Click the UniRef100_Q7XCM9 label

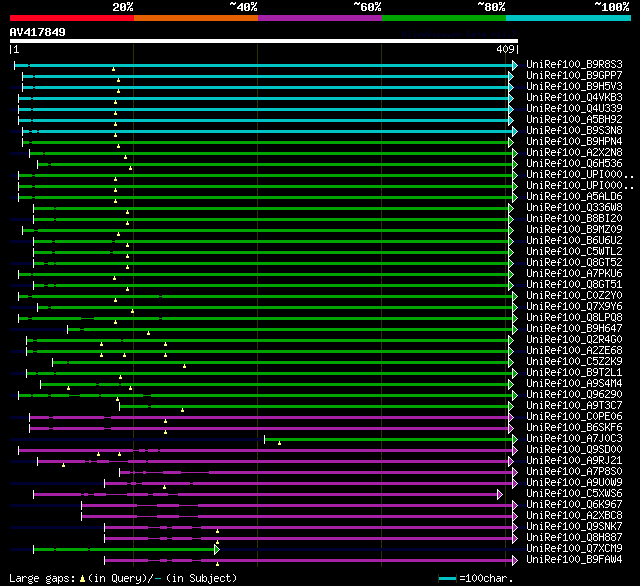[574, 549]
